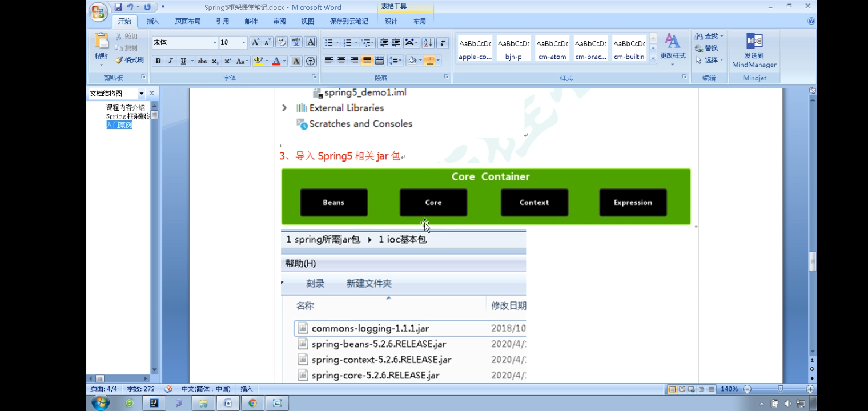
Task: Show or hide paragraph marks
Action: (x=443, y=43)
